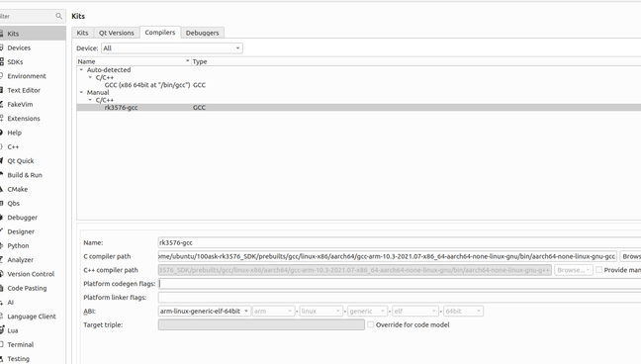Open the disabled generic flavor dropdown
This screenshot has width=641, height=364.
click(x=367, y=312)
